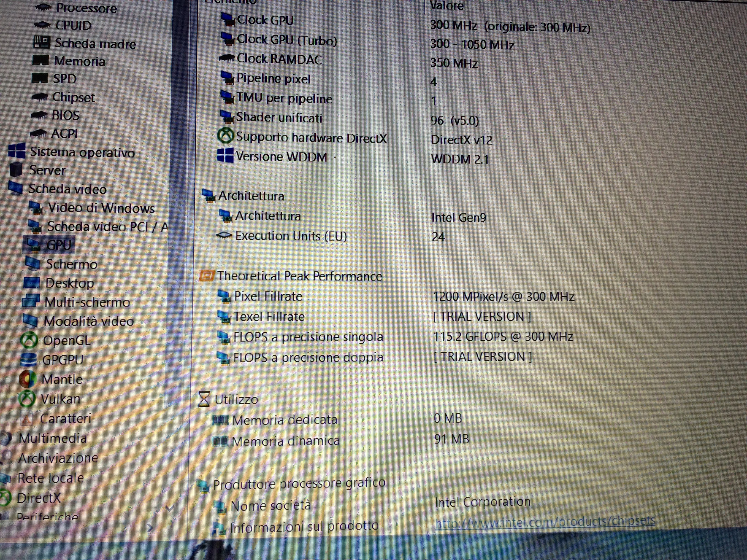747x560 pixels.
Task: Click the 300 - 1050 MHz value
Action: (x=472, y=44)
